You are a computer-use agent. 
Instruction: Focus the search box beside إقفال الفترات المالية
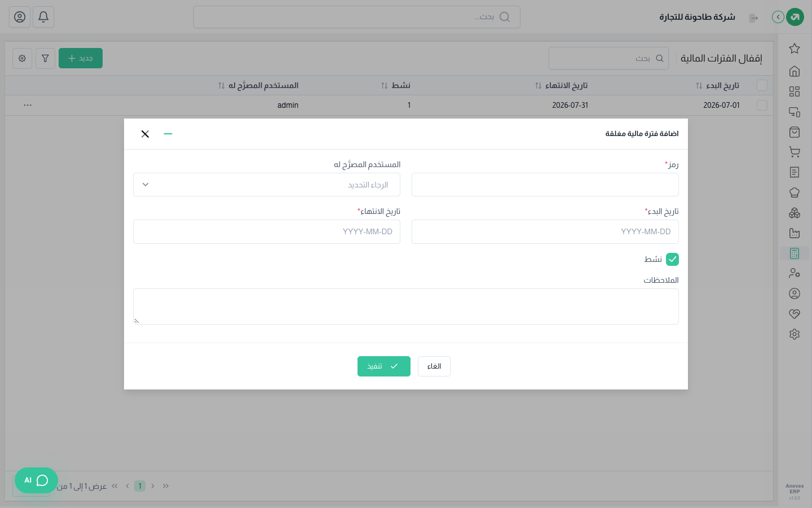pyautogui.click(x=608, y=58)
